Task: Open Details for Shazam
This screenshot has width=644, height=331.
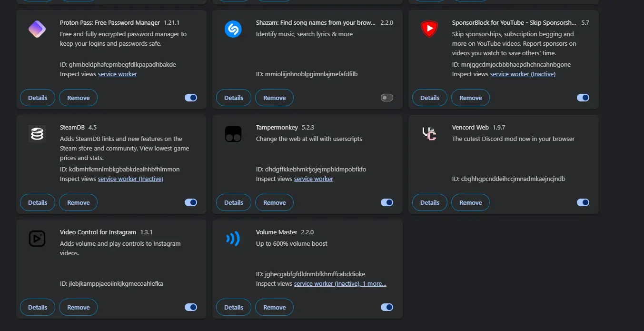Action: pyautogui.click(x=234, y=98)
